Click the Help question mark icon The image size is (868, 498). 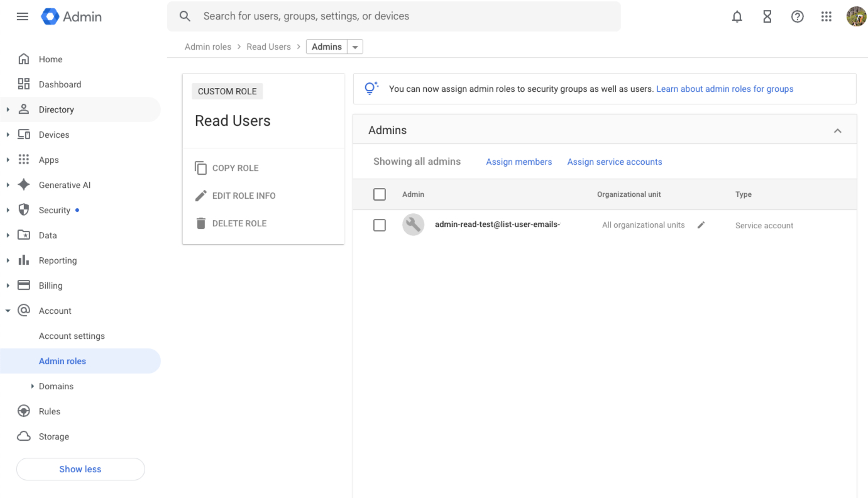point(797,16)
